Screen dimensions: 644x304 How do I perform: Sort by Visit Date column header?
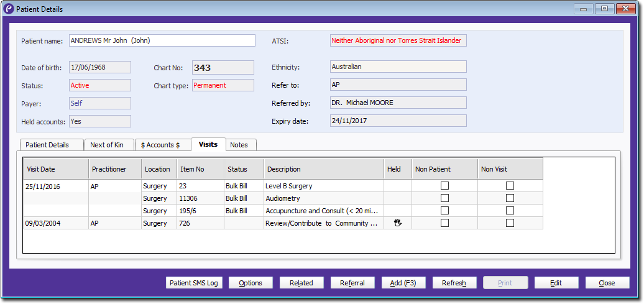(56, 169)
